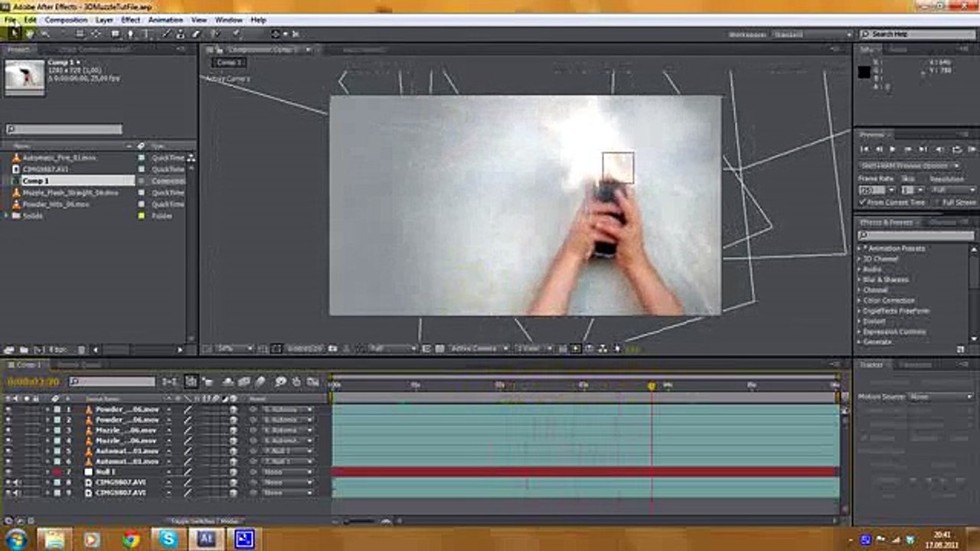The height and width of the screenshot is (551, 980).
Task: Jump to first frame in Preview panel
Action: click(864, 149)
